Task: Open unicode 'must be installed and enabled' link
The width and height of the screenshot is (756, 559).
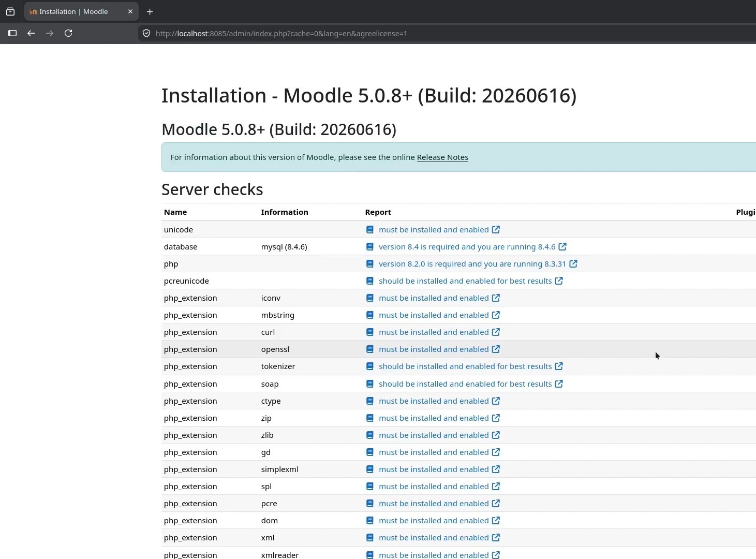Action: coord(434,229)
